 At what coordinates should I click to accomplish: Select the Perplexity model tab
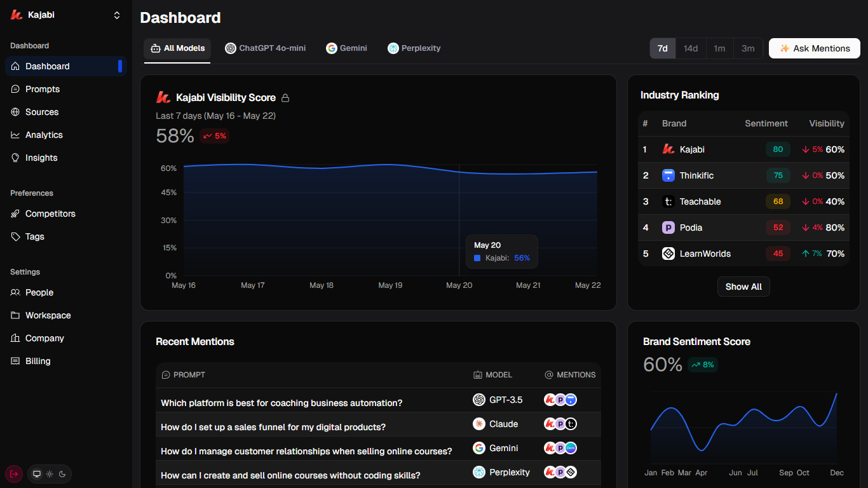414,48
